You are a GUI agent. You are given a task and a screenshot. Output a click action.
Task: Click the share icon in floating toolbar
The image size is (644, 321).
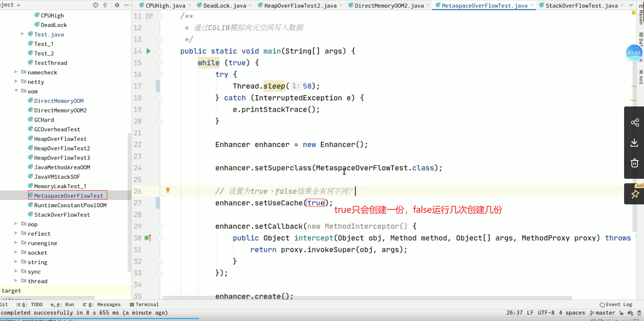[x=635, y=122]
